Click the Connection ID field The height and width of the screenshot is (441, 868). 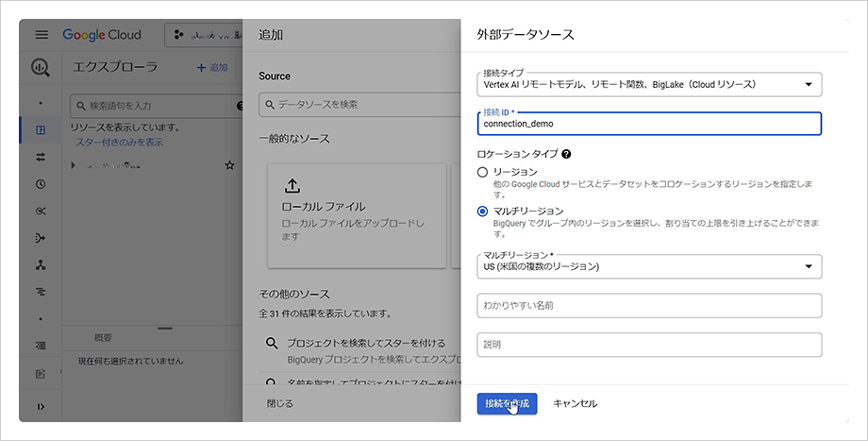[649, 124]
